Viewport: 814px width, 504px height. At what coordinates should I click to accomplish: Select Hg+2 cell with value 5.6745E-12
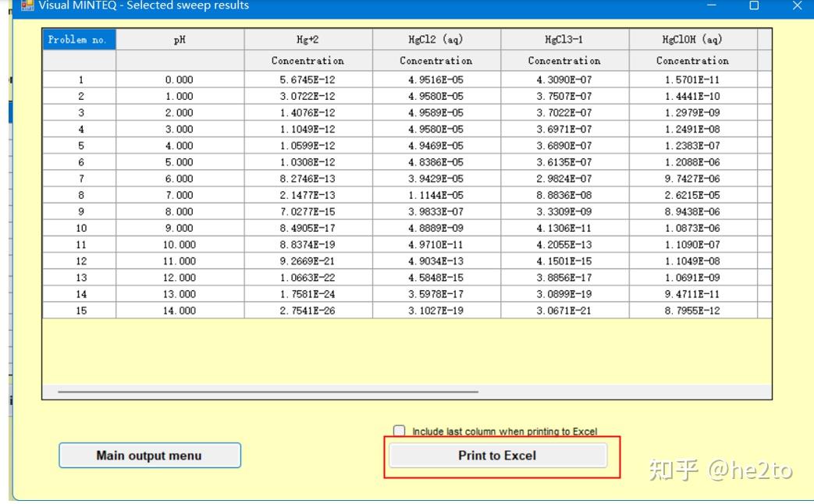pos(307,80)
